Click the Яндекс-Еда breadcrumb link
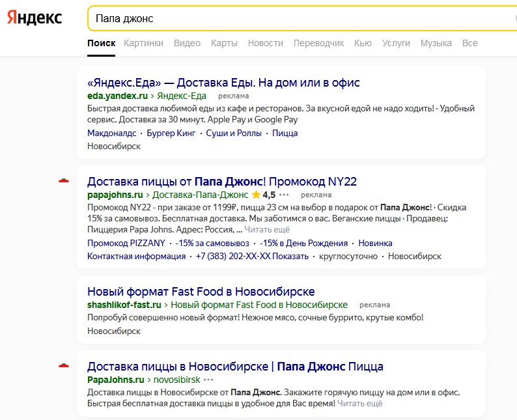Image resolution: width=517 pixels, height=420 pixels. [x=182, y=96]
